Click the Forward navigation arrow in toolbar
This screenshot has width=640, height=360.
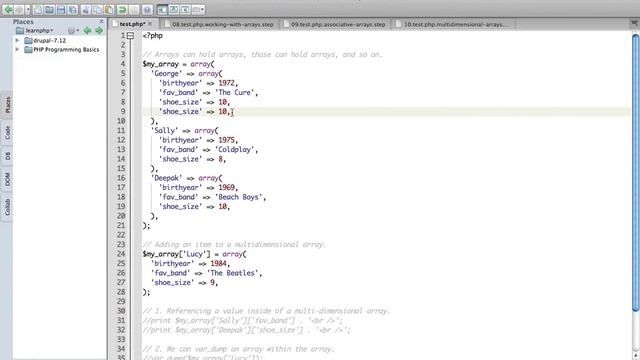[x=18, y=9]
